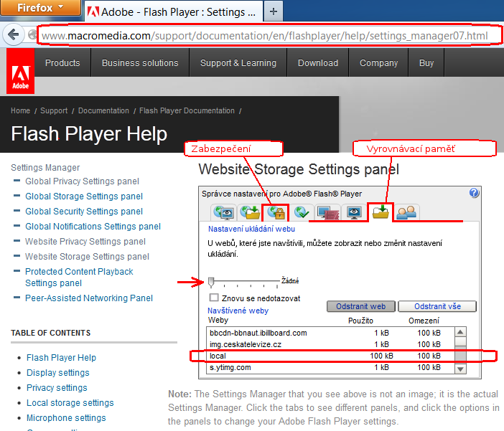Click Flash Player Documentation breadcrumb
504x431 pixels.
187,111
